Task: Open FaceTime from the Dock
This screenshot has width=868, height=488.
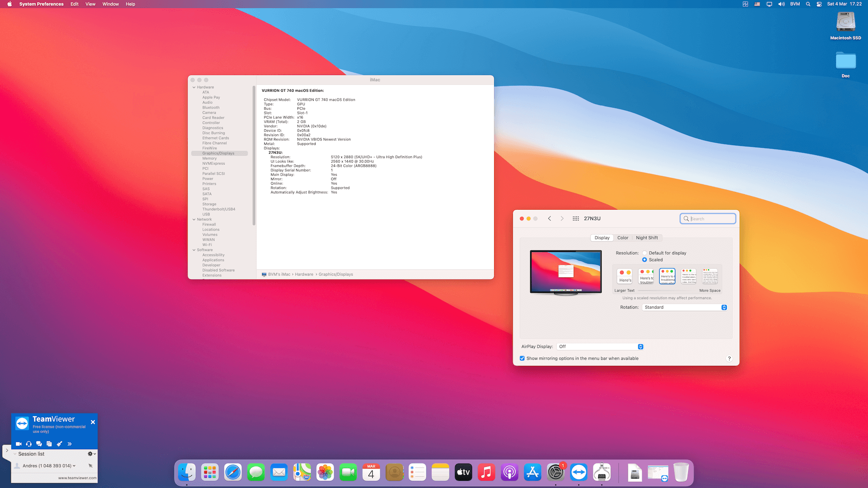Action: pyautogui.click(x=348, y=472)
